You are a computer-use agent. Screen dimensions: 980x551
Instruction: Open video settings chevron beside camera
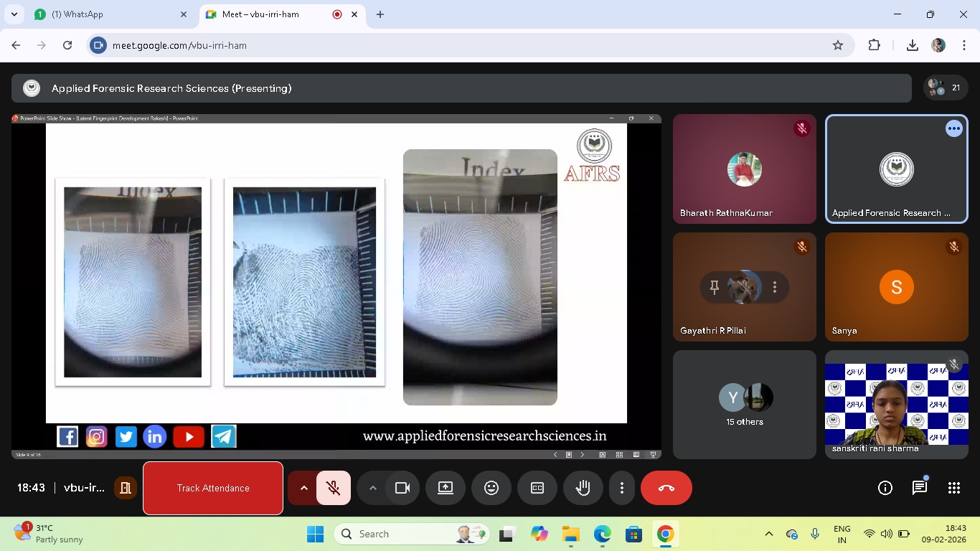pyautogui.click(x=372, y=488)
